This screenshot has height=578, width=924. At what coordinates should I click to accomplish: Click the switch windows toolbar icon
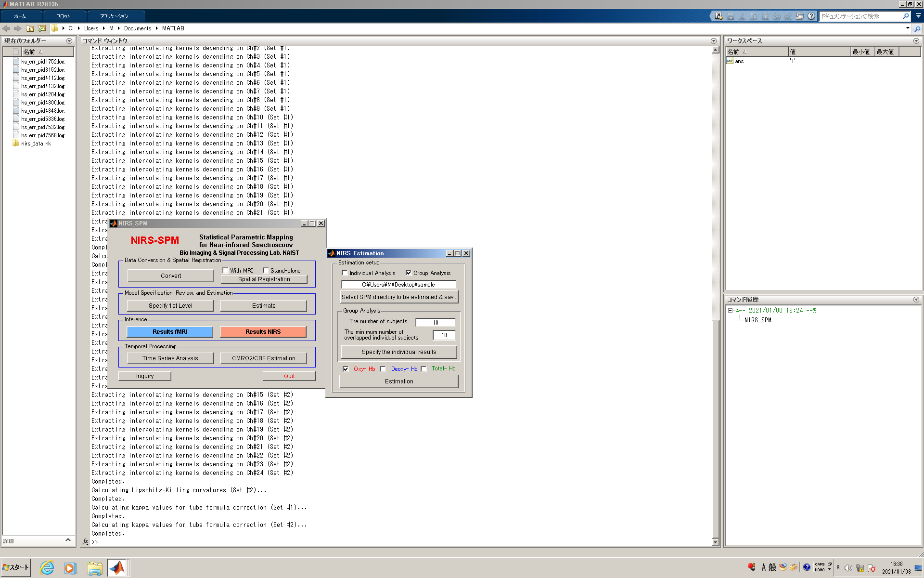click(799, 16)
